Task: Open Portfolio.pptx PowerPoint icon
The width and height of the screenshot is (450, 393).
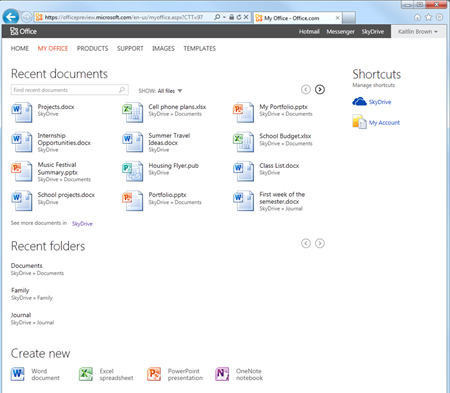Action: point(133,200)
